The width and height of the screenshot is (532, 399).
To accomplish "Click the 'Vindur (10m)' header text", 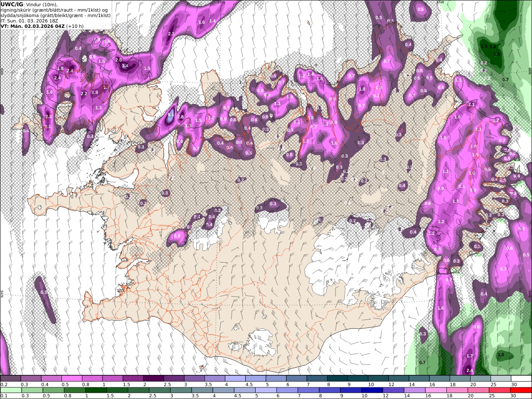I will [x=42, y=4].
